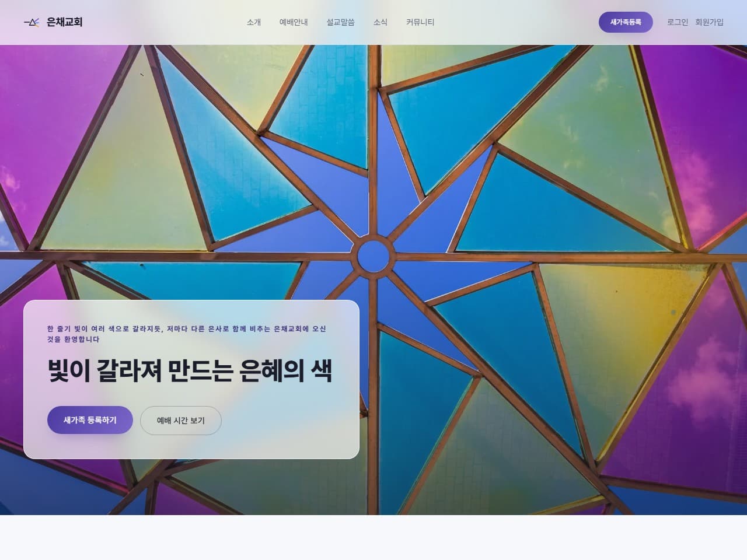Click the 예배 시간 보기 button

coord(181,421)
